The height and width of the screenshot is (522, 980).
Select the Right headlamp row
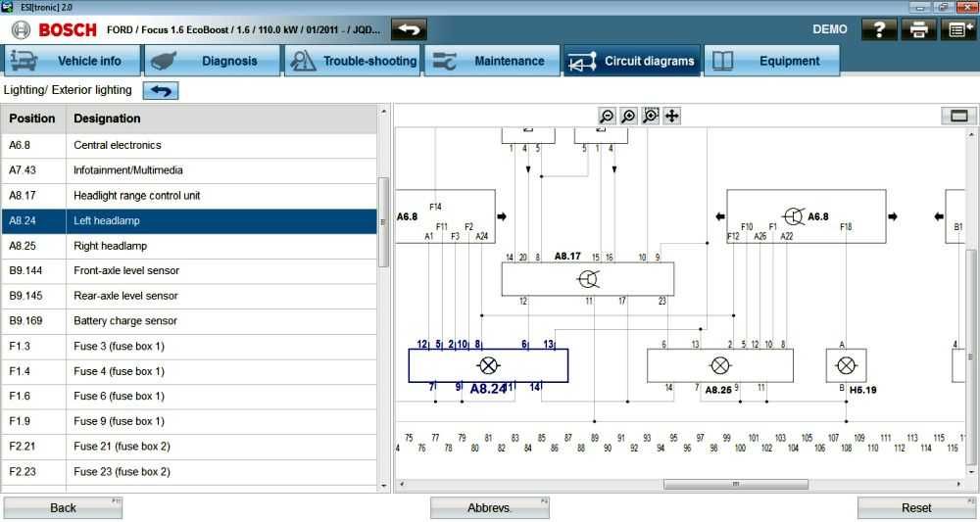[x=189, y=246]
